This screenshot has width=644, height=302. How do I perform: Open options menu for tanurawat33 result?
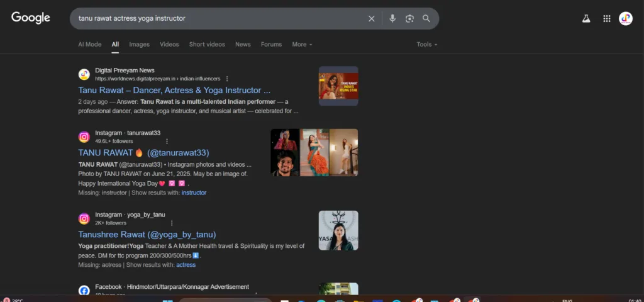[167, 141]
